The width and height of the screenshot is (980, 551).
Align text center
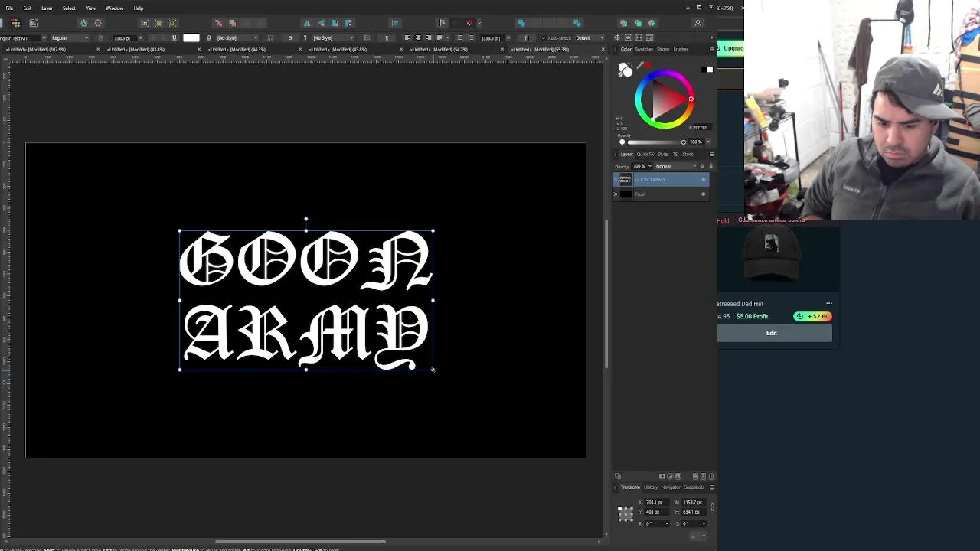coord(417,37)
